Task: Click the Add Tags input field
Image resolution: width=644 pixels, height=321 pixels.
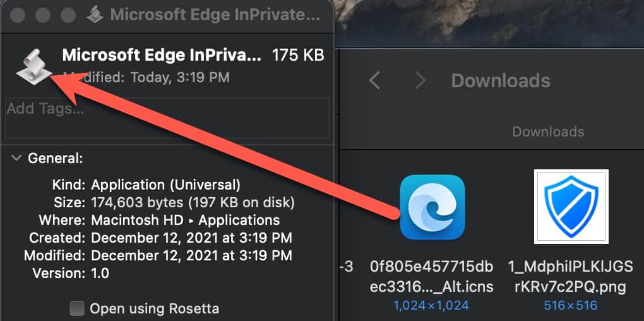Action: tap(167, 118)
